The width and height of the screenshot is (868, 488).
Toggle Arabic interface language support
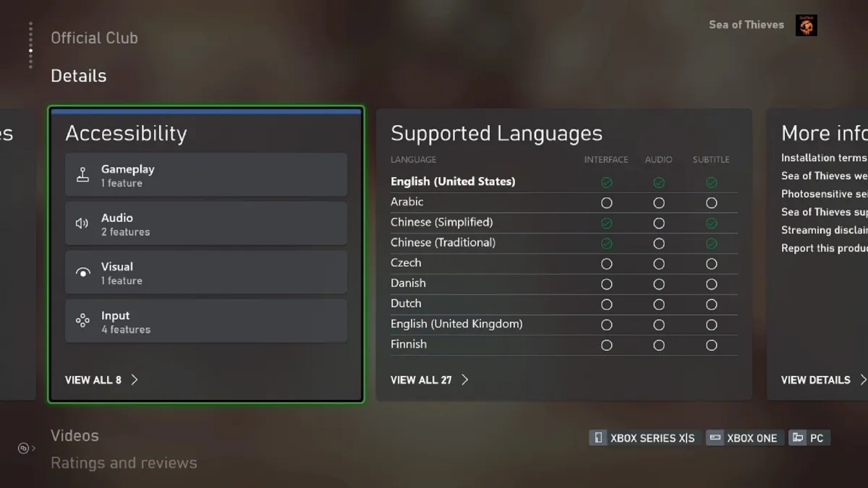tap(606, 202)
